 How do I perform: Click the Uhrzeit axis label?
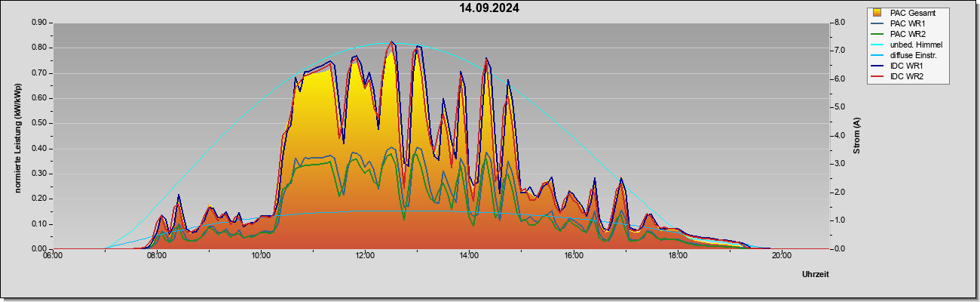click(815, 275)
